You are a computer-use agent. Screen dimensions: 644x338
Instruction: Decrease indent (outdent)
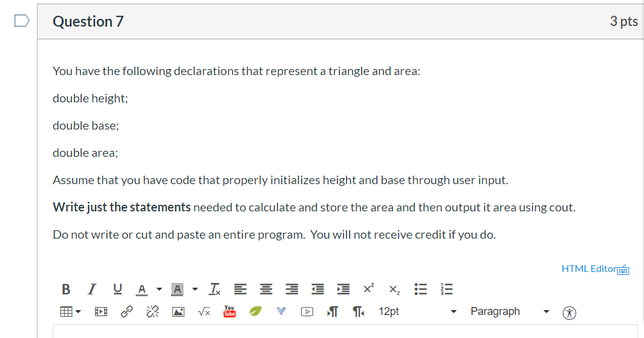tap(317, 289)
